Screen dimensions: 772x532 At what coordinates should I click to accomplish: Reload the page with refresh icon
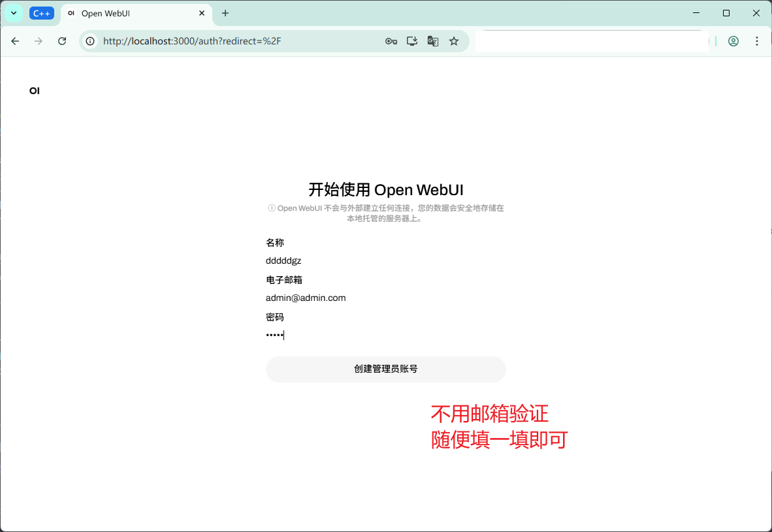(x=62, y=41)
